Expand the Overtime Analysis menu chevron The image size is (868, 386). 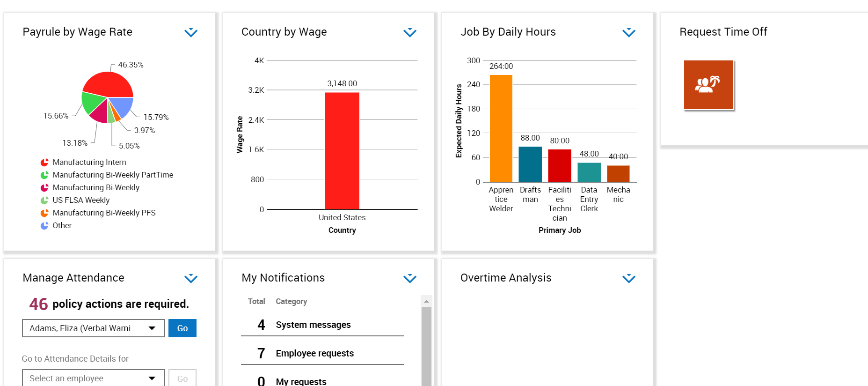click(629, 278)
